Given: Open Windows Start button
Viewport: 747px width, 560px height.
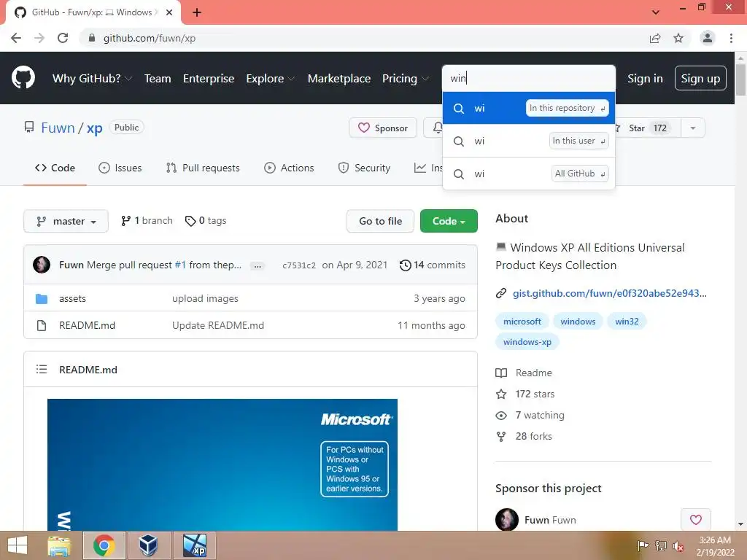Looking at the screenshot, I should pos(18,545).
